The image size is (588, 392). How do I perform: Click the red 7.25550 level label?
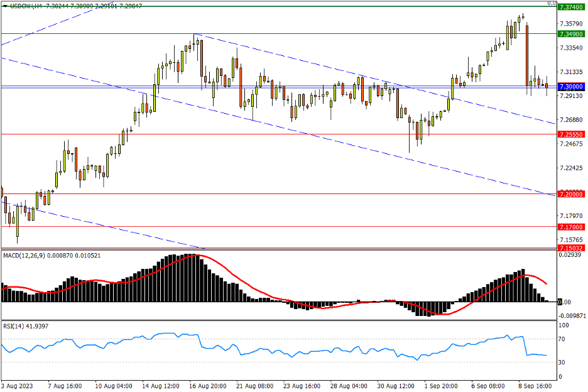tap(571, 134)
